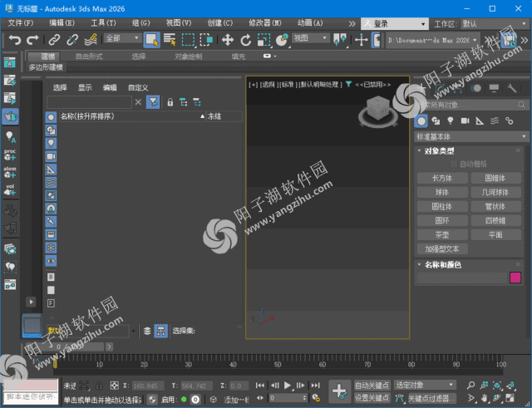Click the Zoom magnifier navigation icon
The height and width of the screenshot is (408, 532).
tap(470, 386)
